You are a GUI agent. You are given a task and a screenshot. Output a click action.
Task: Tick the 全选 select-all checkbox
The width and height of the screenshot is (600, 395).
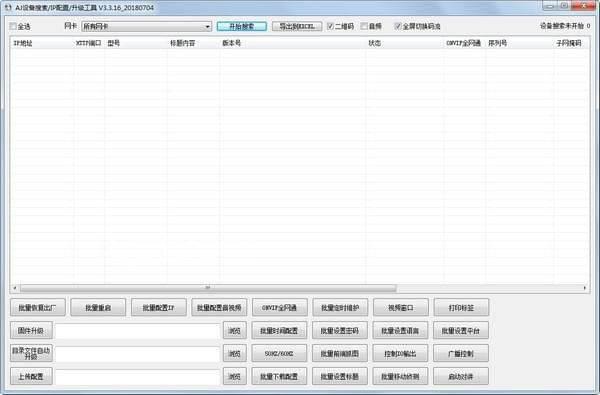[x=13, y=26]
